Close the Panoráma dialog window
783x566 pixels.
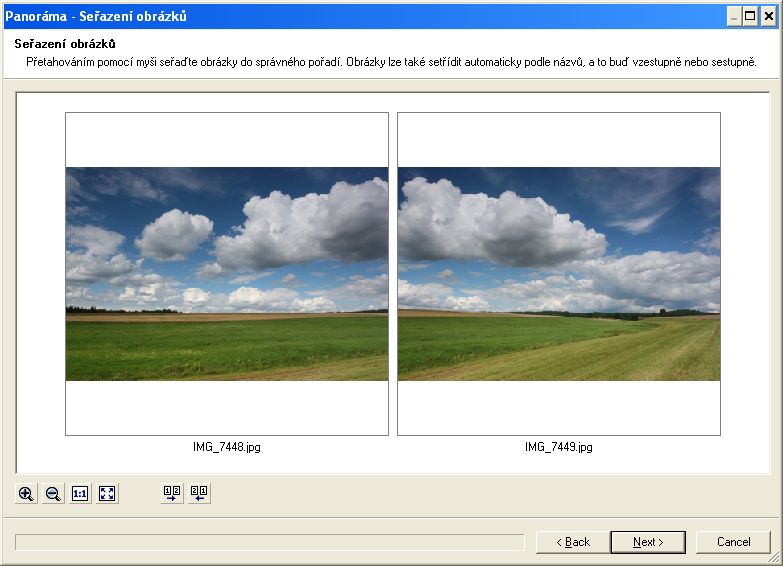coord(769,16)
